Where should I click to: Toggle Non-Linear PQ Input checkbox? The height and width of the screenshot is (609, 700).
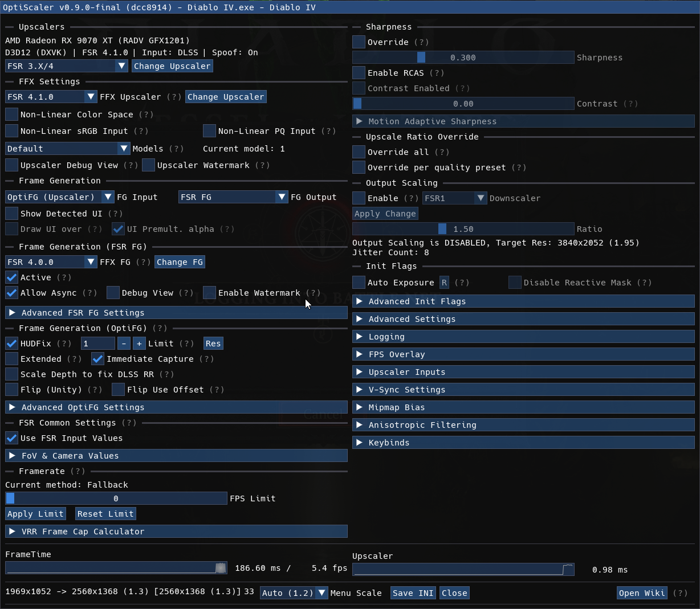(x=209, y=131)
